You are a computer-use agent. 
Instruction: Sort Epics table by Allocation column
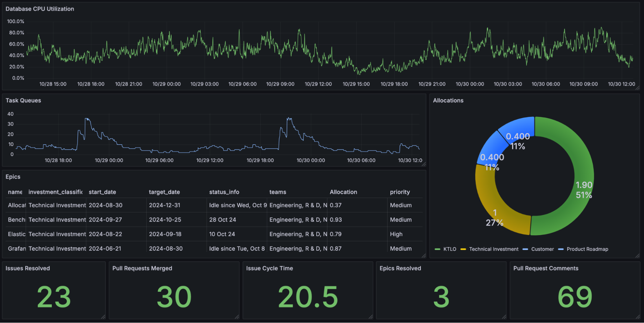343,192
